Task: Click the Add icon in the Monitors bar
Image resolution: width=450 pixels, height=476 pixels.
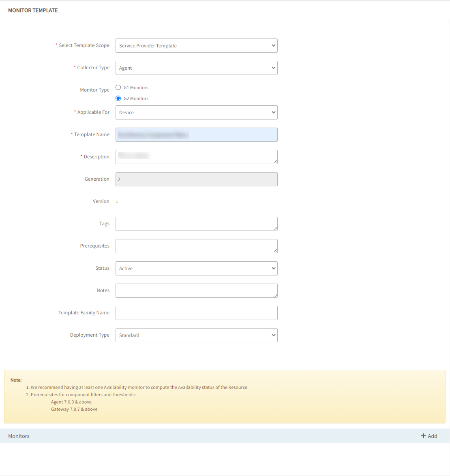Action: pos(424,436)
